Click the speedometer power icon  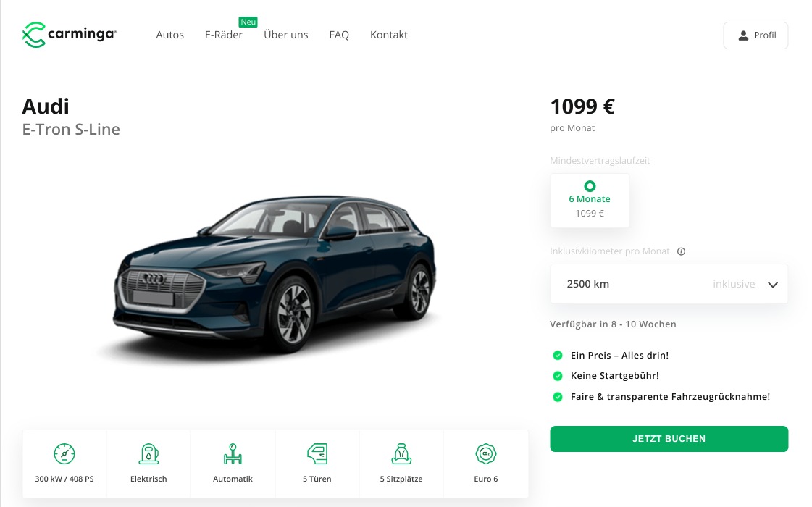[x=64, y=453]
